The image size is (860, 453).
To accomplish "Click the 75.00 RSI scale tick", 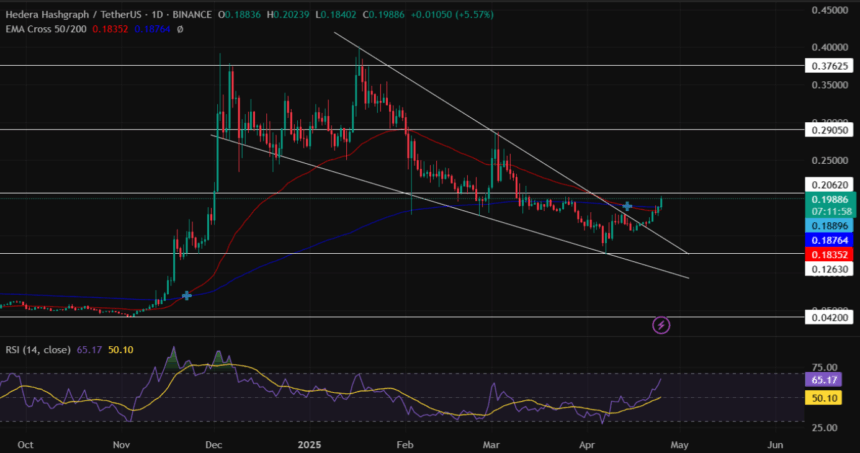I will click(824, 367).
